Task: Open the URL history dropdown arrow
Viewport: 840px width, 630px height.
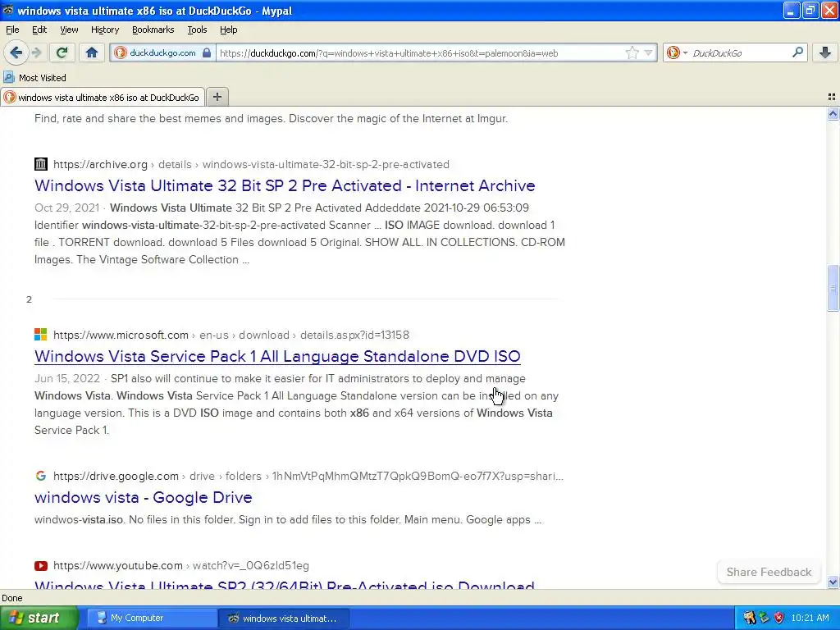Action: [648, 52]
